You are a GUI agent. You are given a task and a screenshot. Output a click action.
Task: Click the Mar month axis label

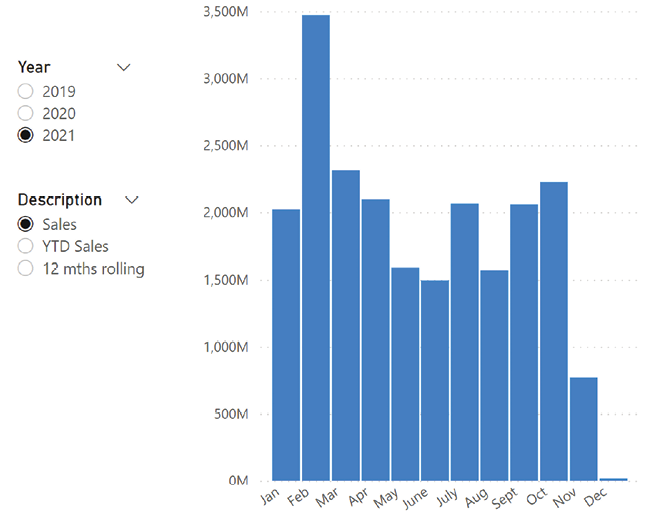click(327, 498)
